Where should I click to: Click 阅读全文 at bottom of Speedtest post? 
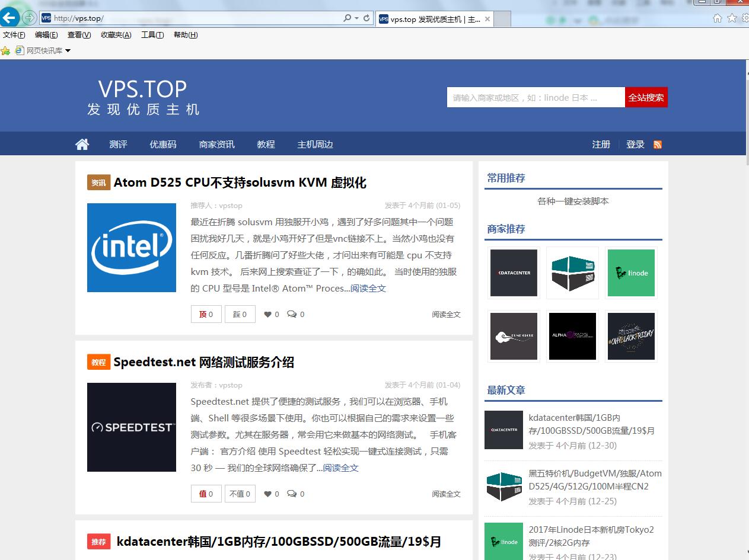pyautogui.click(x=446, y=494)
